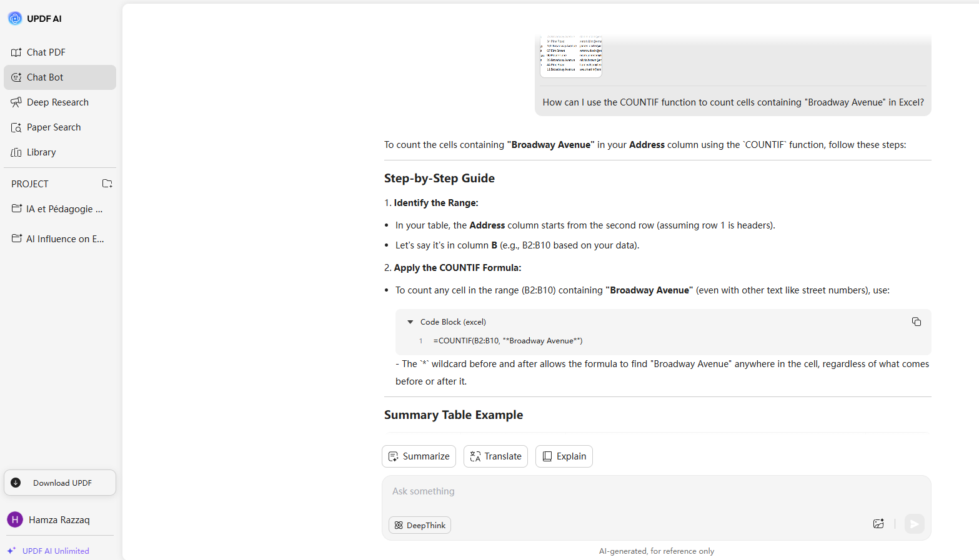Select the Chat Bot sidebar item
The width and height of the screenshot is (979, 560).
(60, 77)
